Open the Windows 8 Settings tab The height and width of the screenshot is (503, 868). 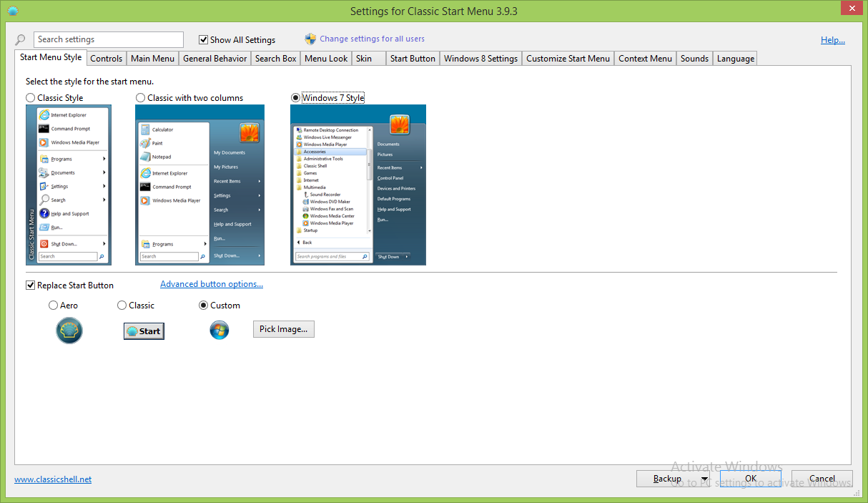point(480,59)
